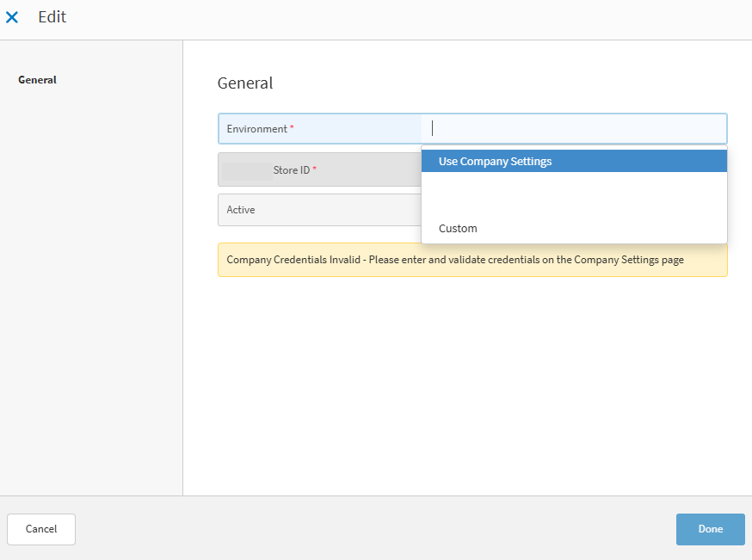Select the blank middle option in the dropdown
The image size is (752, 560).
click(x=573, y=194)
